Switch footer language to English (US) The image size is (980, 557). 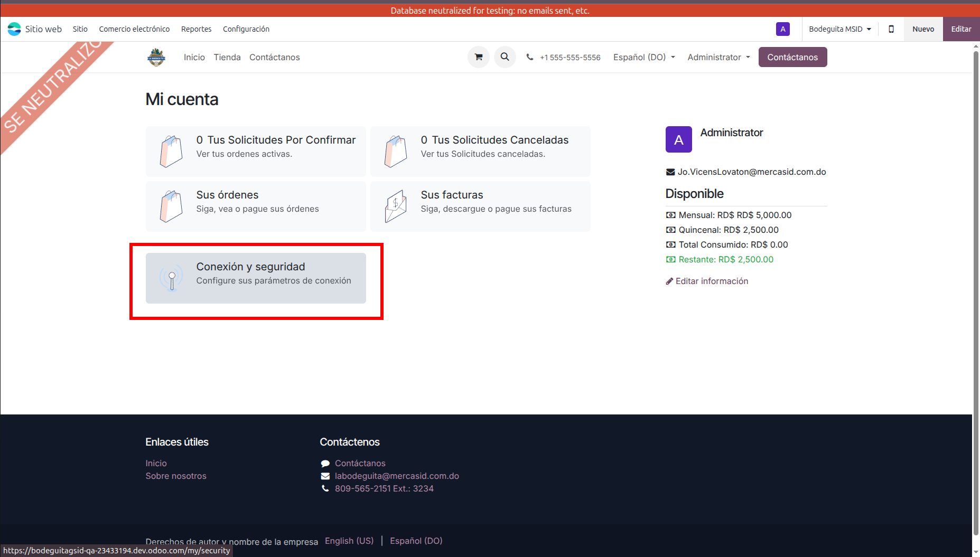[x=349, y=541]
